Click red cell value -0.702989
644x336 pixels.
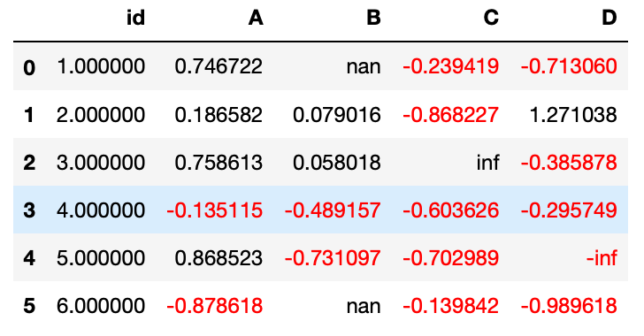pyautogui.click(x=451, y=258)
